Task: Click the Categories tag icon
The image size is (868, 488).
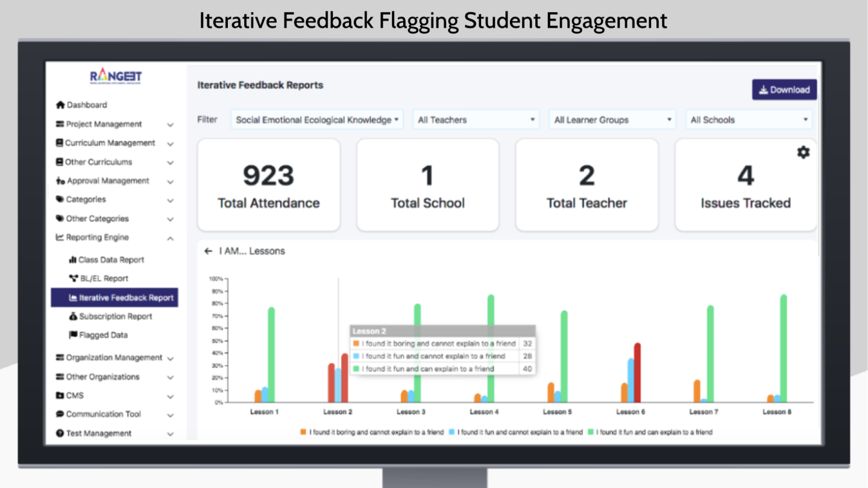Action: [60, 199]
